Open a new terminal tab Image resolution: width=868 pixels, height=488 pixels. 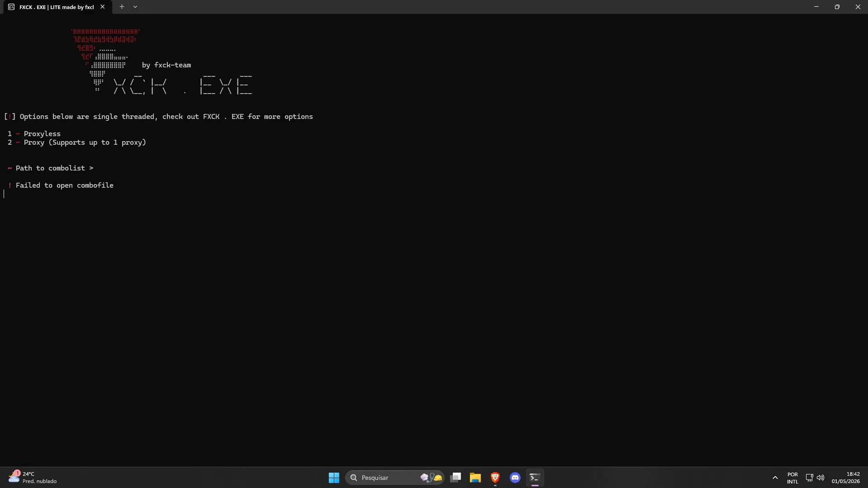pyautogui.click(x=122, y=7)
